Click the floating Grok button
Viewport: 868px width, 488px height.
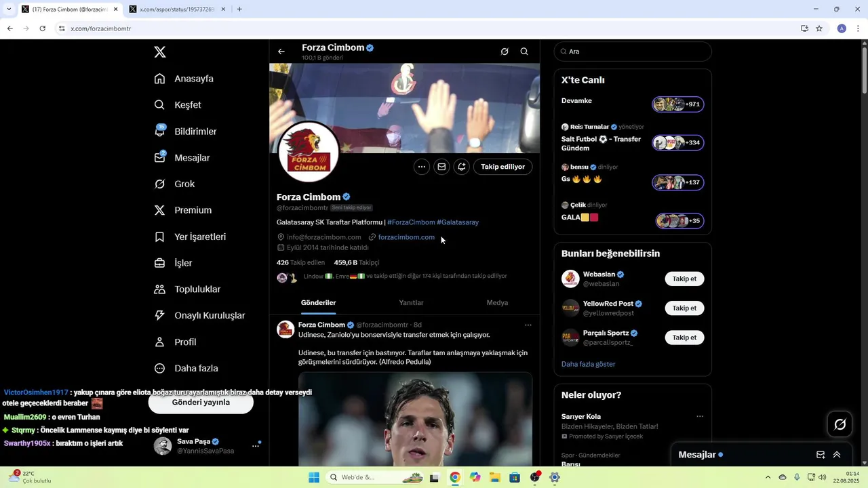840,424
